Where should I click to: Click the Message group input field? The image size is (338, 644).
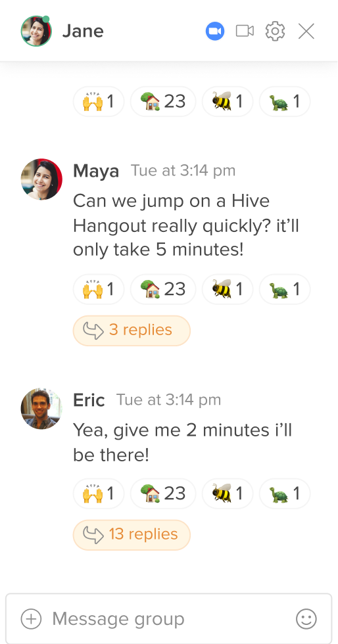coord(168,619)
